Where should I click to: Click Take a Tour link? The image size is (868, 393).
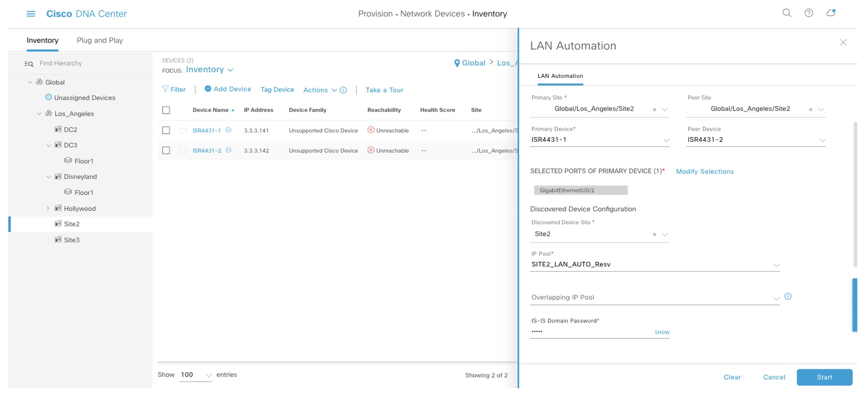(x=384, y=90)
